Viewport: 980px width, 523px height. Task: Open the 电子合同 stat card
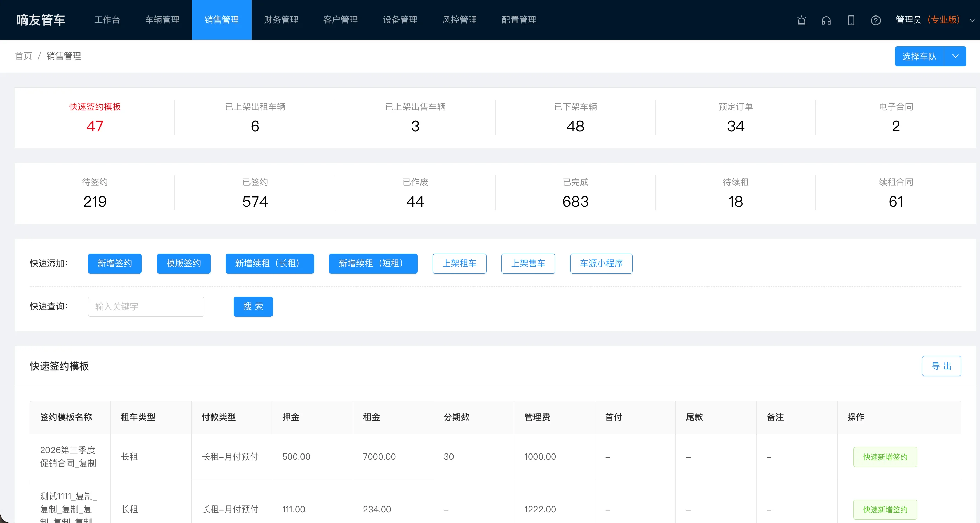896,118
